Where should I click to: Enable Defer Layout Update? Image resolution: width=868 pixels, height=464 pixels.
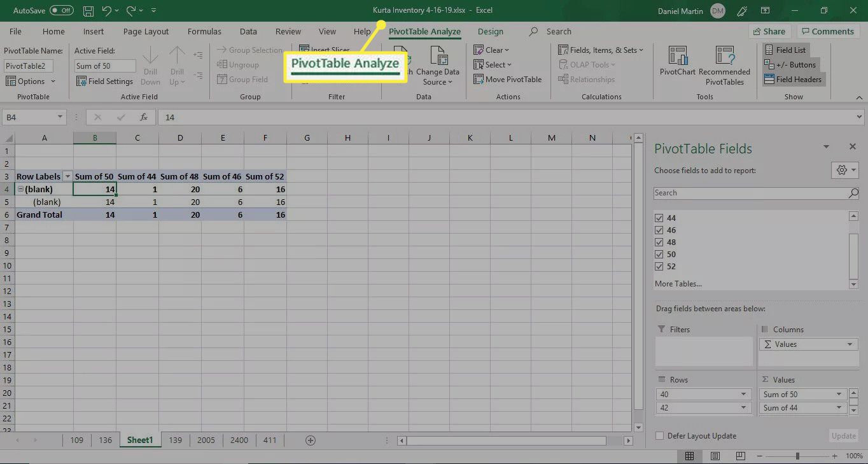660,435
